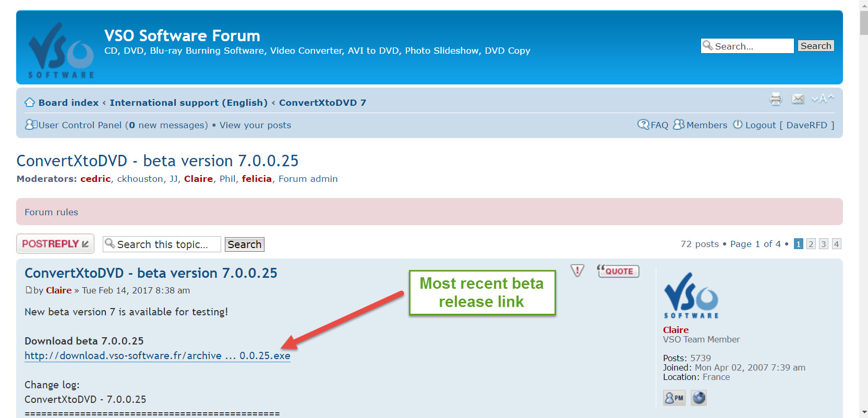The width and height of the screenshot is (868, 418).
Task: Click the print view printer icon
Action: tap(776, 99)
